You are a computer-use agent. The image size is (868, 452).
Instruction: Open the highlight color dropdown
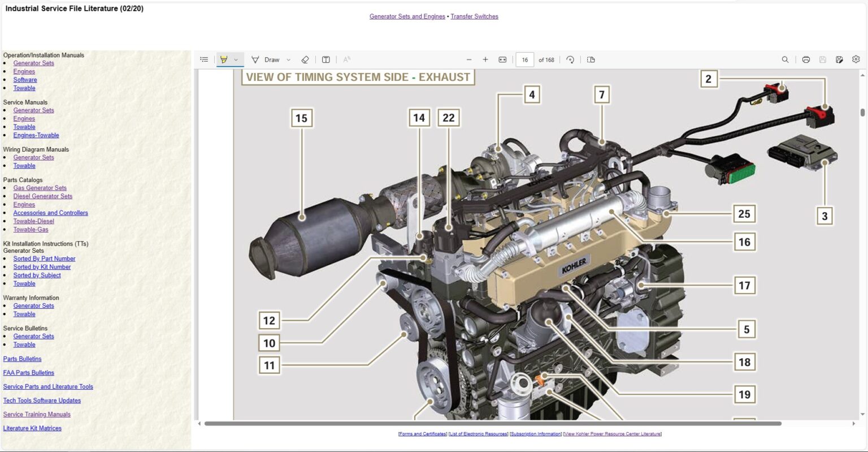[x=237, y=59]
